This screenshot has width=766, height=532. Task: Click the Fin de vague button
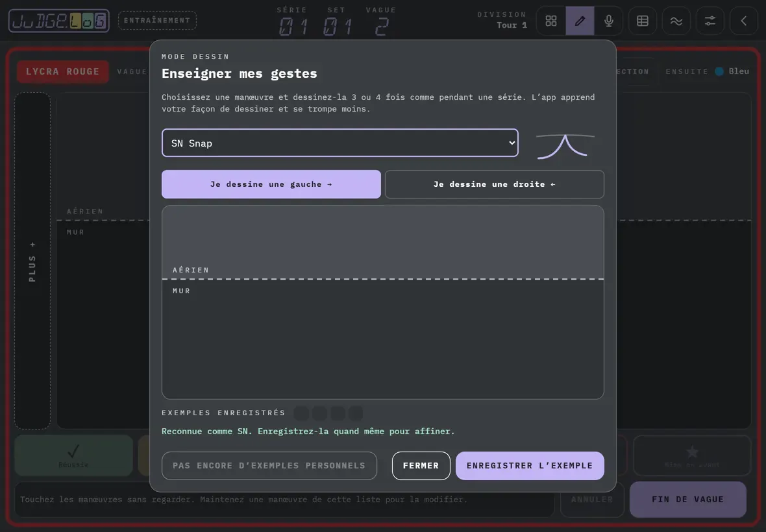click(688, 500)
